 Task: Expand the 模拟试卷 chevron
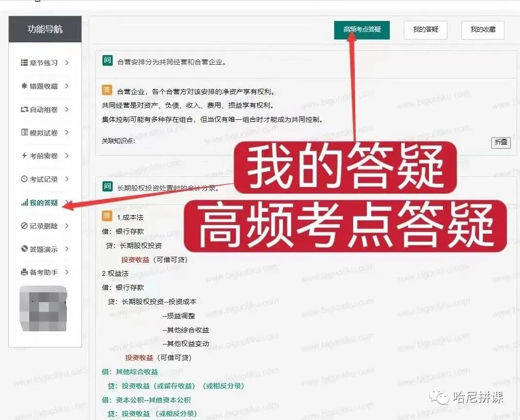(67, 133)
